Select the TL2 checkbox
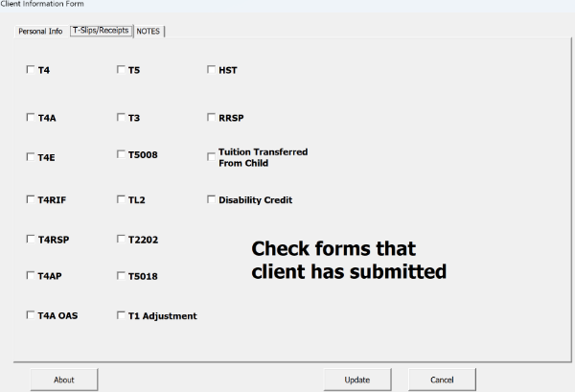Screen dimensions: 575x392 tap(120, 200)
